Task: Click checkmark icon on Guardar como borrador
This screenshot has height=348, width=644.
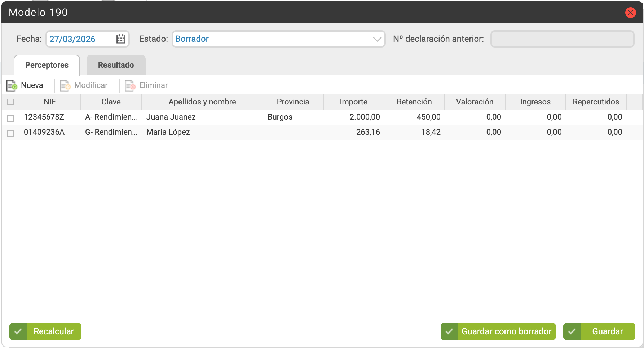Action: [x=449, y=331]
